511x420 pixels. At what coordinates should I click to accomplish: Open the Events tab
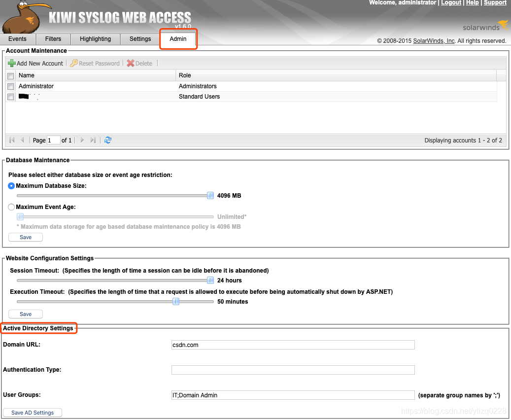[18, 39]
